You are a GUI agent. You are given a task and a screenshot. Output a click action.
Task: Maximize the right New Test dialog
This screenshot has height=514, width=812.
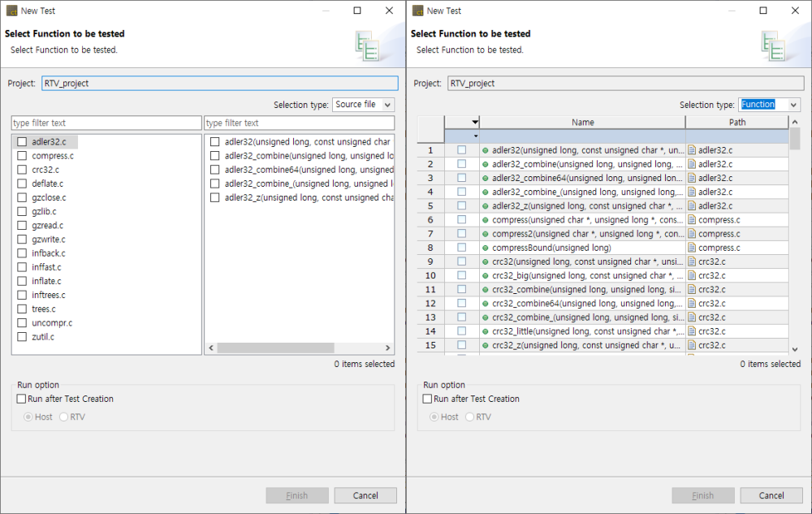coord(762,11)
